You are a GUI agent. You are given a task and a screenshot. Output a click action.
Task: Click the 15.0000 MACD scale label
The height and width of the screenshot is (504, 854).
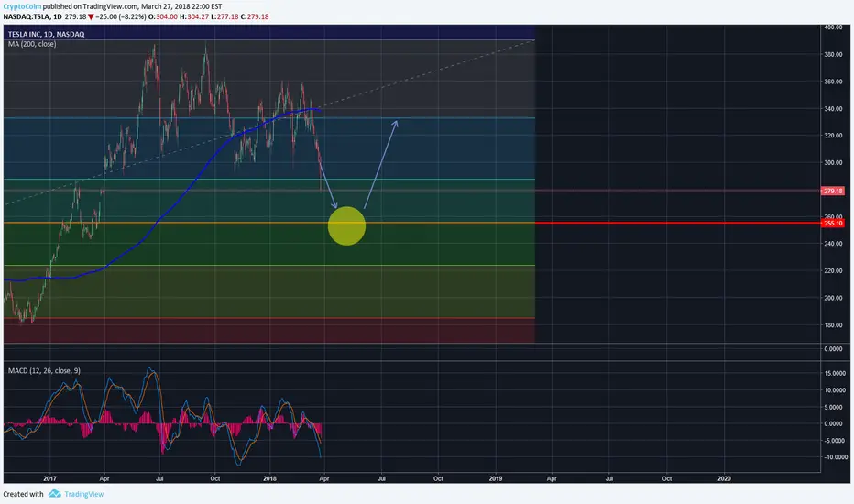click(835, 373)
